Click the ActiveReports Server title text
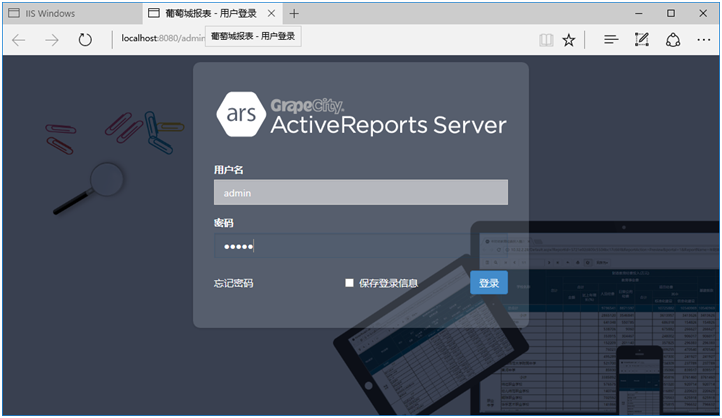This screenshot has height=418, width=722. (388, 125)
